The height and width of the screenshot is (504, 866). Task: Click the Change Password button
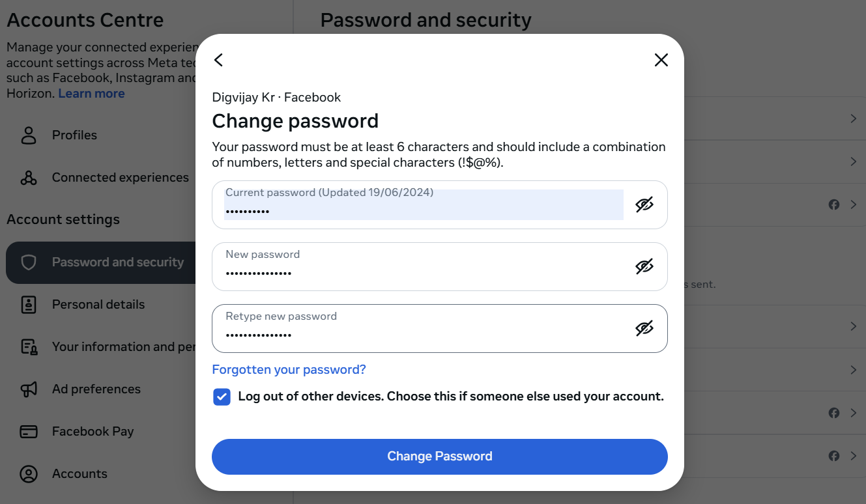coord(439,456)
